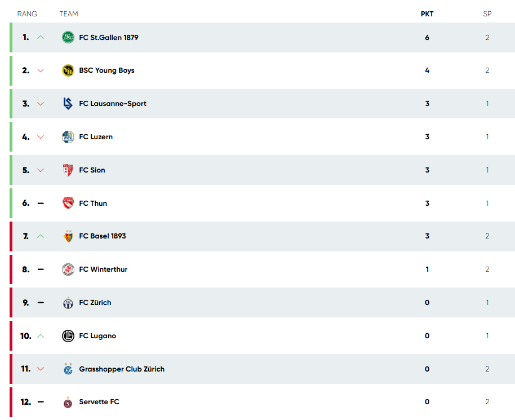Image resolution: width=515 pixels, height=420 pixels.
Task: Click the green up arrow beside rank 1
Action: [41, 37]
